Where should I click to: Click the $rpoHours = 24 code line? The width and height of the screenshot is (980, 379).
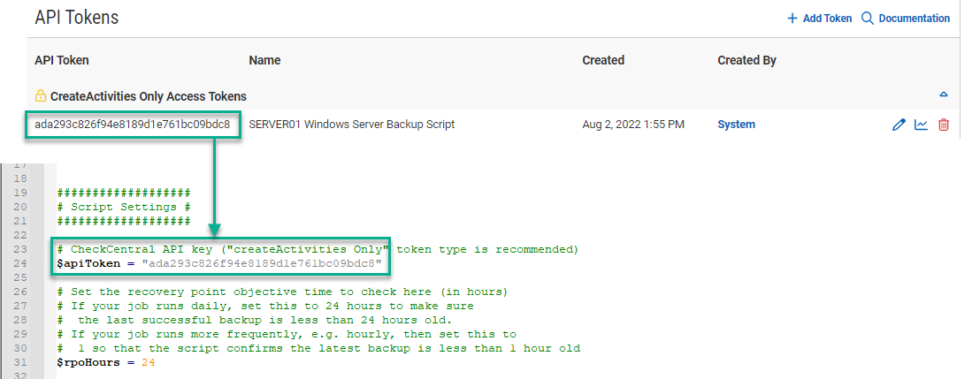pos(97,362)
